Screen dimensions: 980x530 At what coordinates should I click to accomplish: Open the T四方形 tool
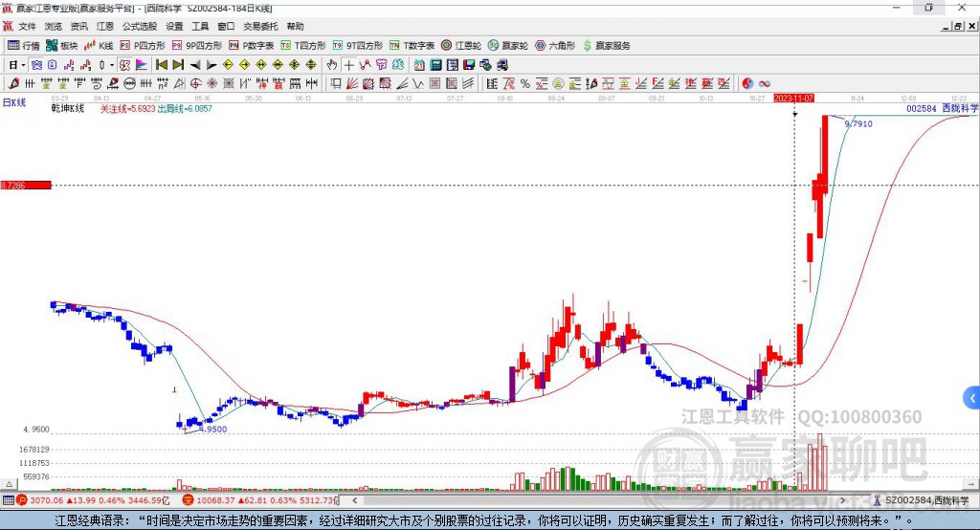tap(303, 46)
